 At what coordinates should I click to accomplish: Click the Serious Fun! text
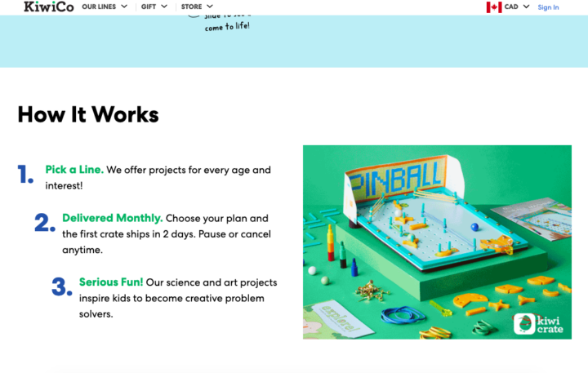(x=111, y=282)
